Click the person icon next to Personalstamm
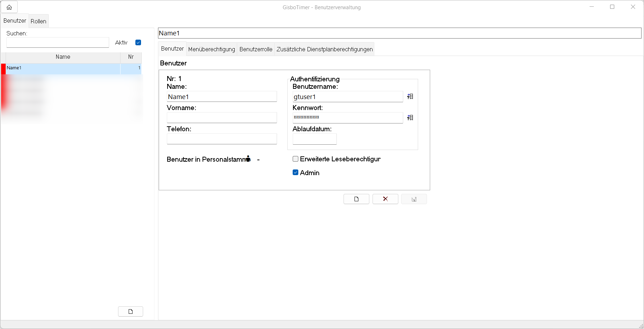 click(248, 159)
